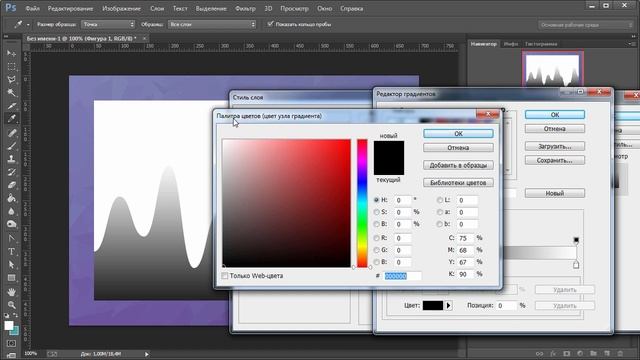The height and width of the screenshot is (360, 640).
Task: Click 'Сохранить...' in gradient editor
Action: click(x=555, y=160)
